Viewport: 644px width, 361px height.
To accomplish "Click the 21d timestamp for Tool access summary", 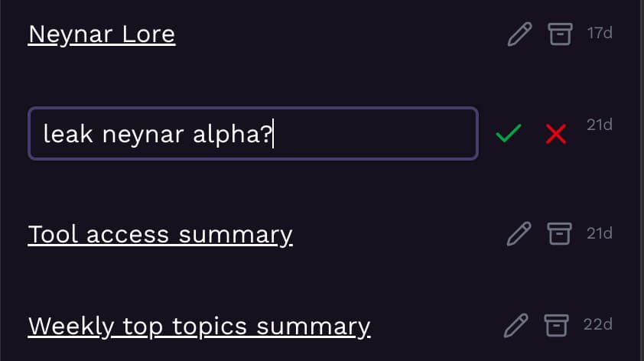I will pyautogui.click(x=600, y=233).
